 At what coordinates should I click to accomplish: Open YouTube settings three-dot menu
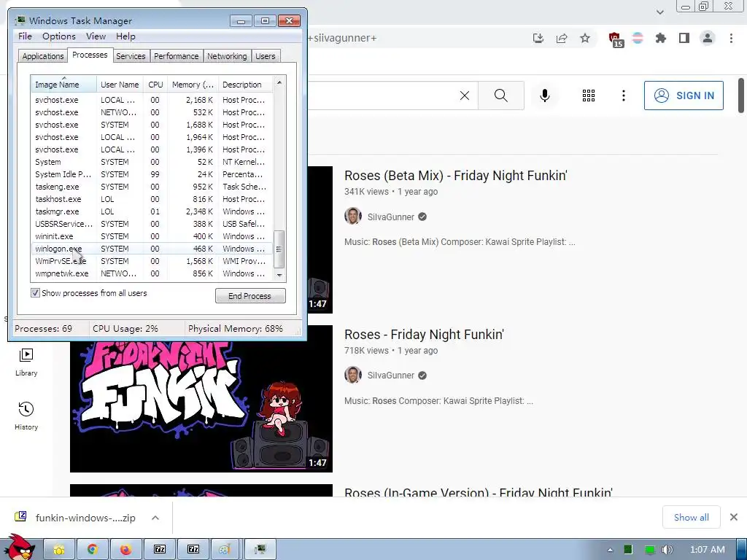pos(623,96)
